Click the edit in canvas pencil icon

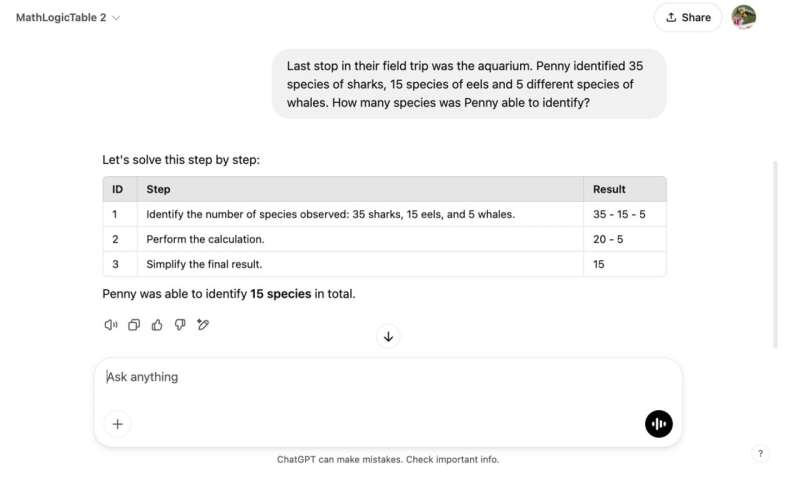click(203, 324)
